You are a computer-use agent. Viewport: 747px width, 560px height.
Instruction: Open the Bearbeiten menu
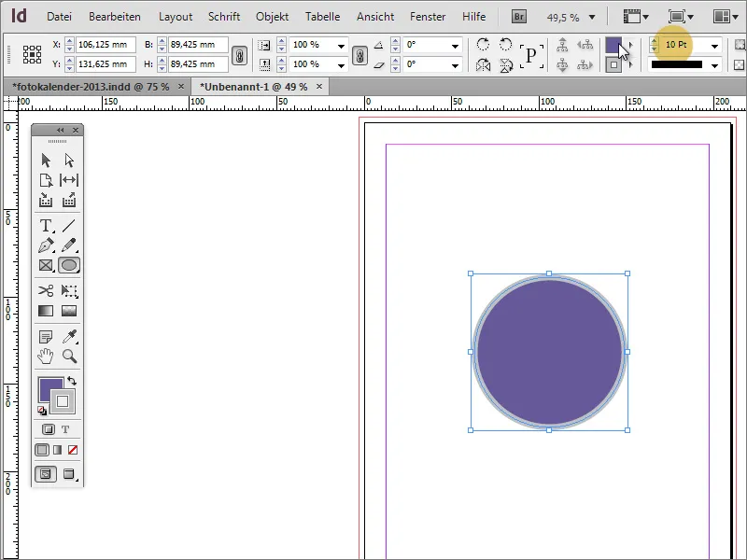[115, 17]
